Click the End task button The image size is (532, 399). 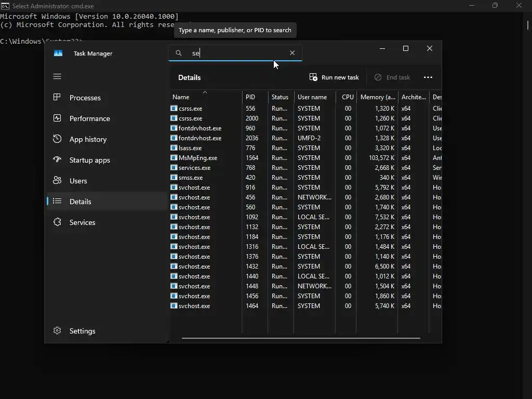(393, 77)
